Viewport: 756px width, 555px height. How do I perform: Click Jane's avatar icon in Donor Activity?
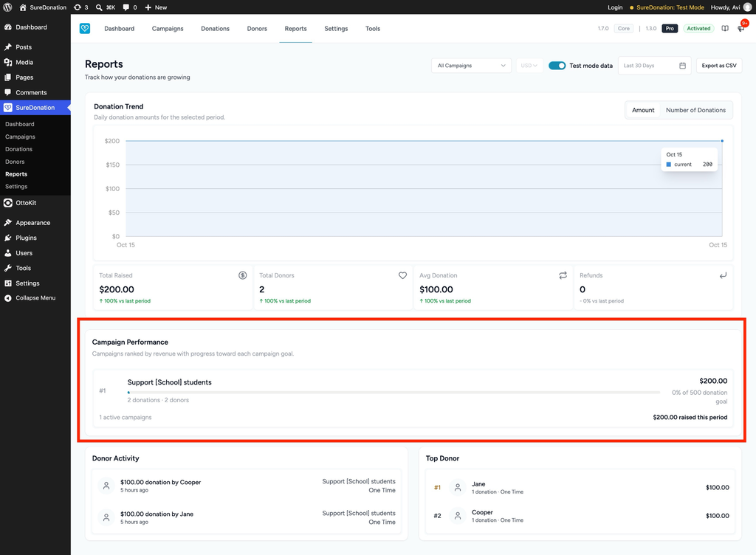(x=106, y=517)
